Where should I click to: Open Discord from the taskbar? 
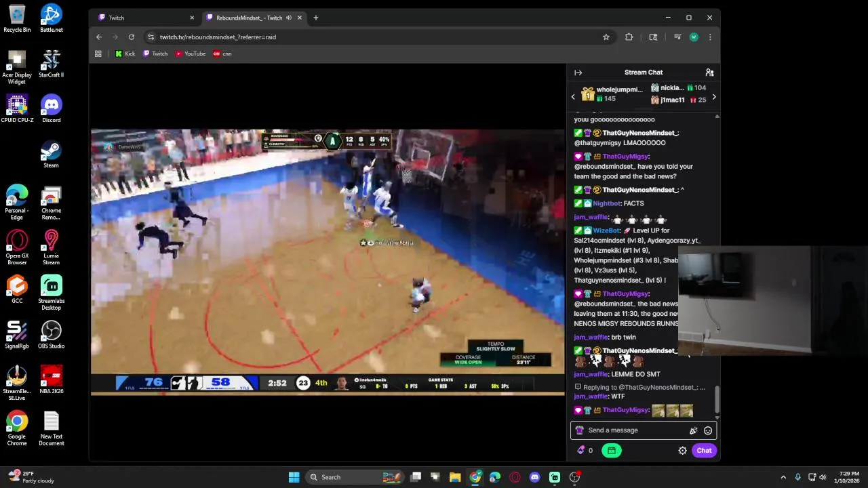tap(534, 477)
